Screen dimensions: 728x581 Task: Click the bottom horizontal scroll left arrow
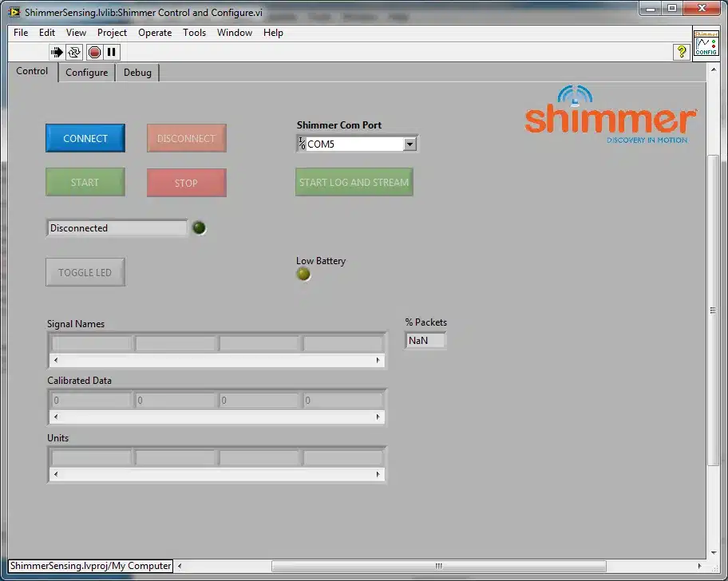pyautogui.click(x=180, y=566)
